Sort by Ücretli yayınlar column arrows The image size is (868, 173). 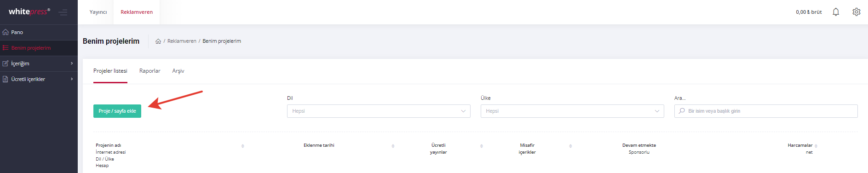(x=482, y=146)
